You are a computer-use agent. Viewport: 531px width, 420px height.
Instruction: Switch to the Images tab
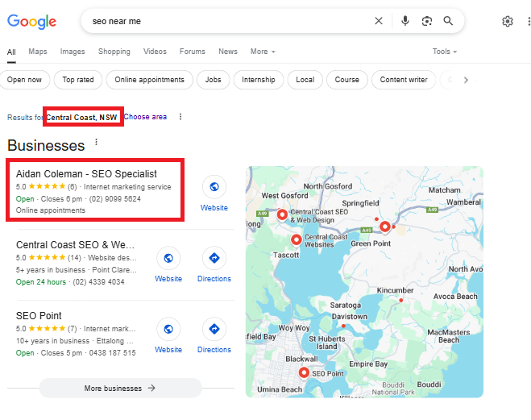(x=73, y=52)
